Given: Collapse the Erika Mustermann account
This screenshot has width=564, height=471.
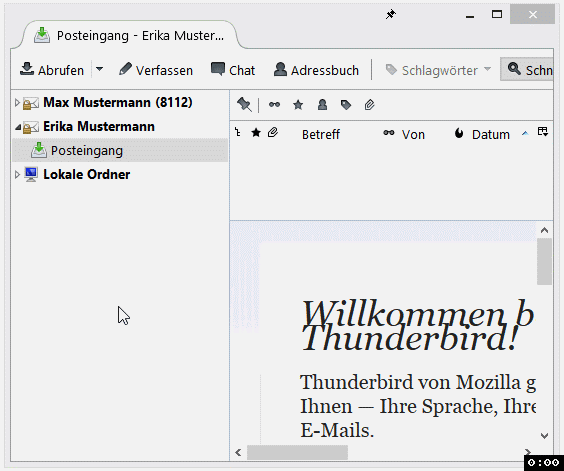Looking at the screenshot, I should (17, 127).
